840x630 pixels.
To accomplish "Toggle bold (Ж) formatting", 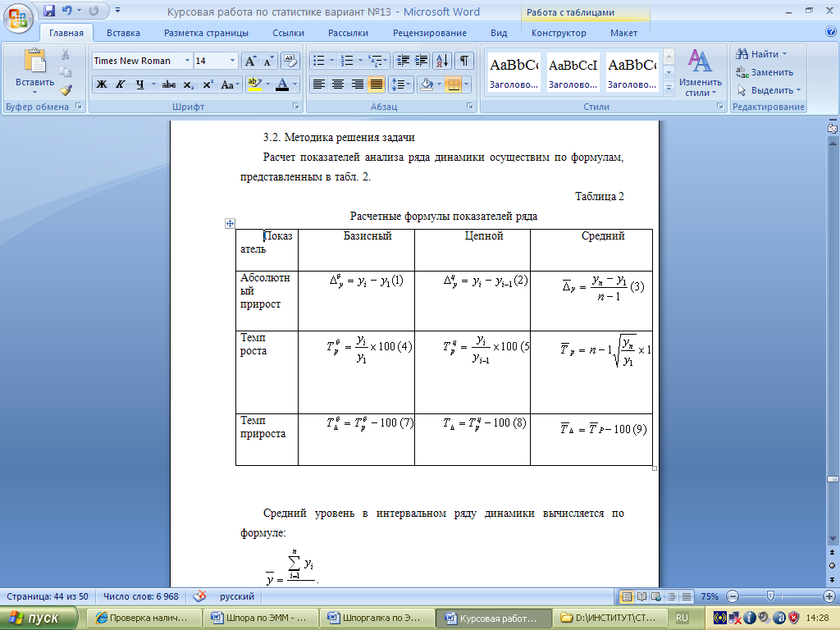I will pos(101,84).
